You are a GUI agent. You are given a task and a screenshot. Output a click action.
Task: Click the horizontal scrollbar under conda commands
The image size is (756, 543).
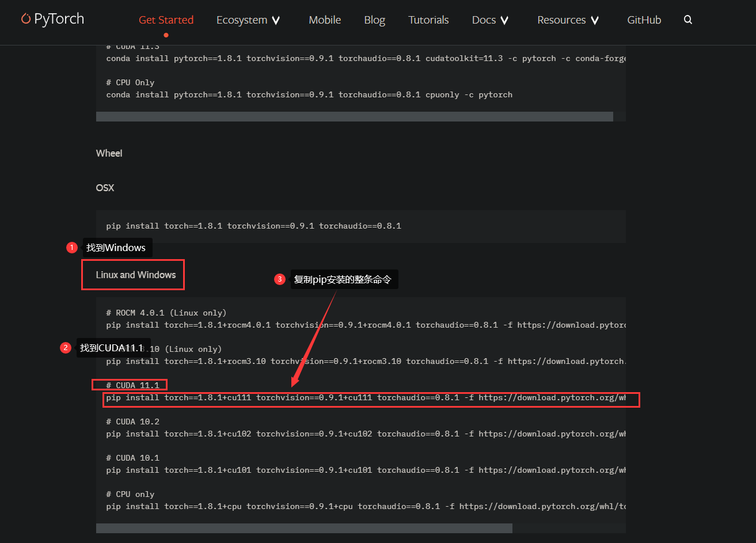[354, 116]
